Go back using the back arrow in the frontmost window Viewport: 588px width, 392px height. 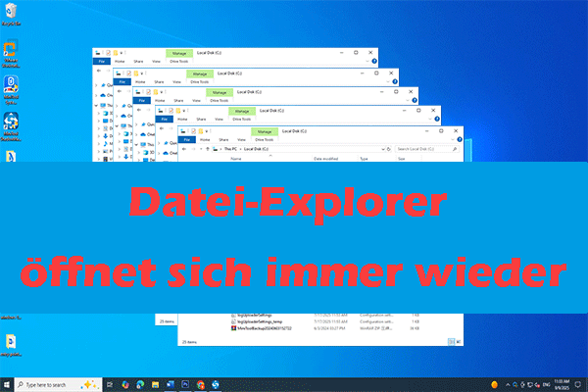point(184,149)
